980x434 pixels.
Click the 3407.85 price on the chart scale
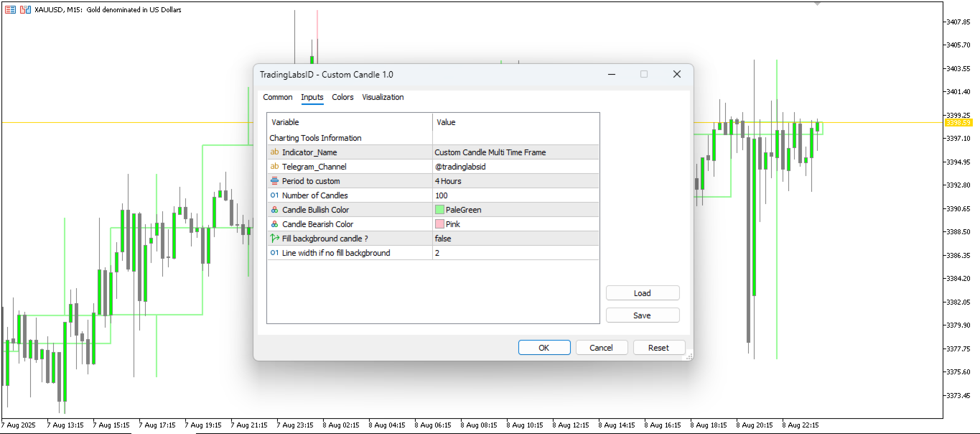pos(959,22)
